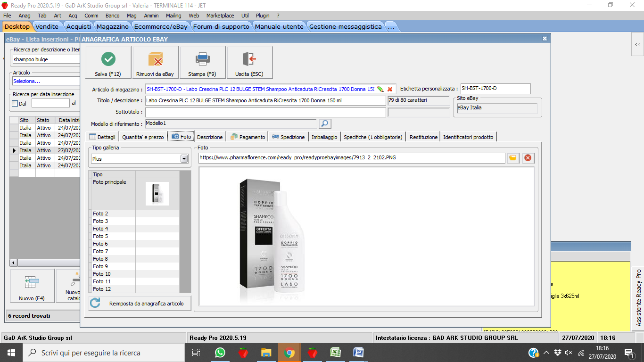644x362 pixels.
Task: Close the Anagrafica Articolo eBay dialog
Action: click(545, 39)
